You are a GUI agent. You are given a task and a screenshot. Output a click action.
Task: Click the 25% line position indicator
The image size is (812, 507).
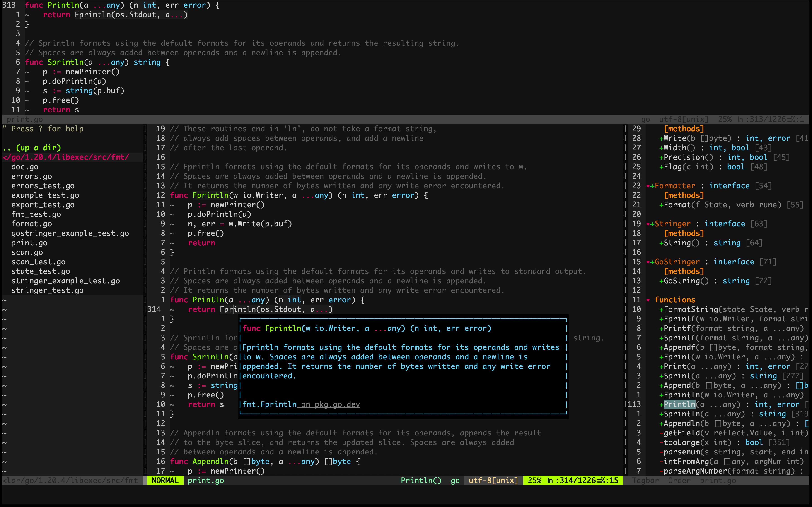tap(534, 481)
